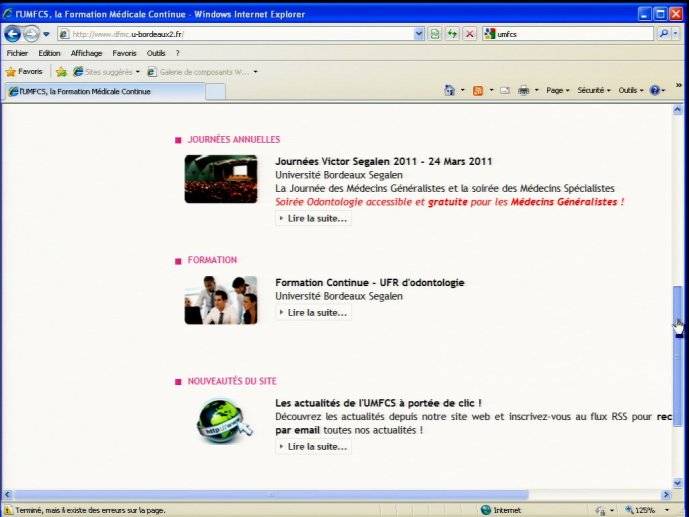The width and height of the screenshot is (689, 517).
Task: Expand the Print dropdown arrow
Action: 537,90
